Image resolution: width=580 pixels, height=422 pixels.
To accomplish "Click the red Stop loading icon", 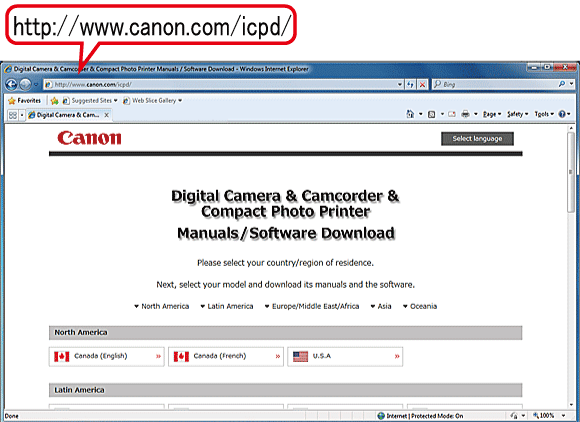I will (422, 84).
